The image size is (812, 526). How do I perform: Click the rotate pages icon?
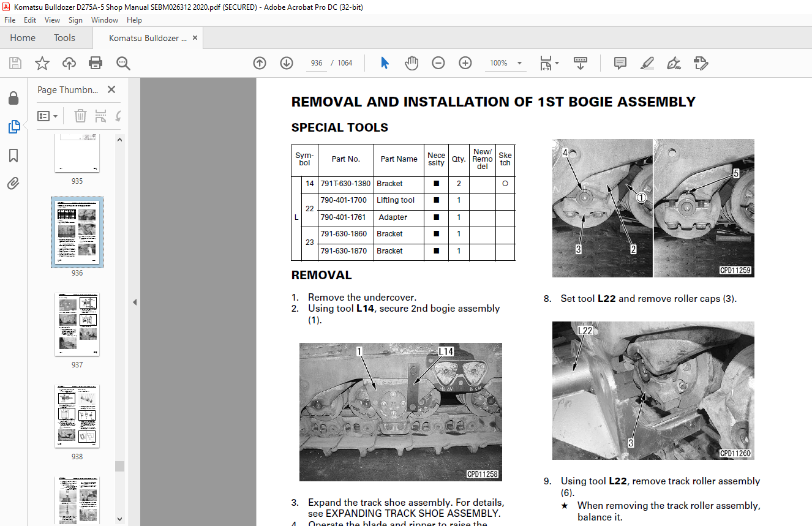click(x=118, y=116)
